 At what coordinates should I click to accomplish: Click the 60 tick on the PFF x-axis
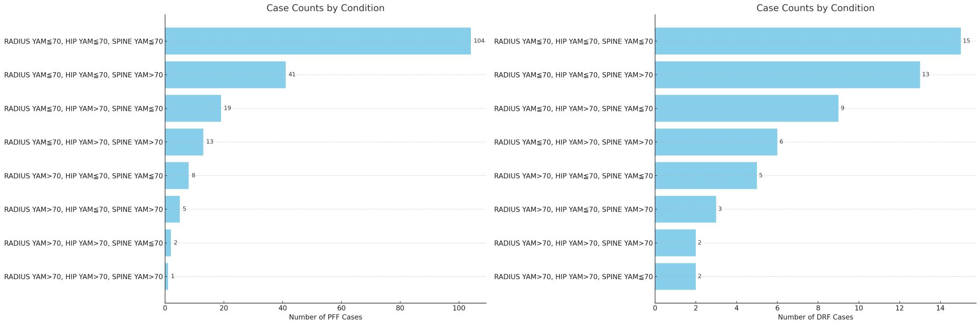(x=342, y=309)
